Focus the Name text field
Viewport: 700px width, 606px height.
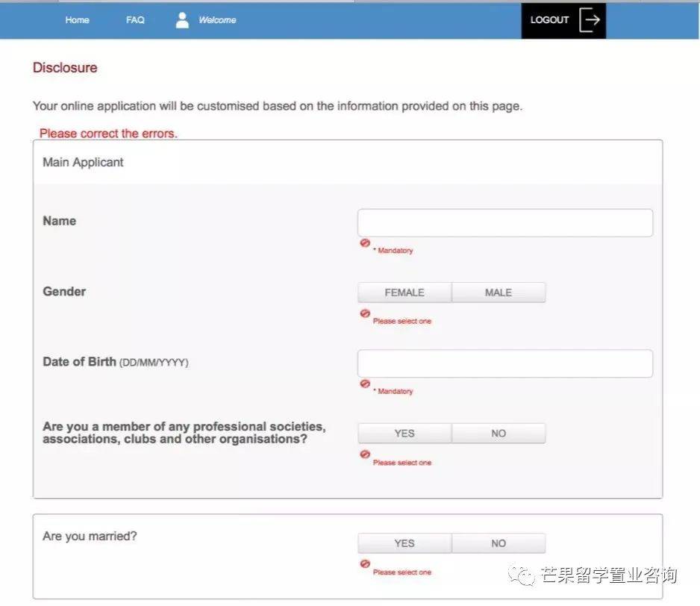[x=504, y=223]
